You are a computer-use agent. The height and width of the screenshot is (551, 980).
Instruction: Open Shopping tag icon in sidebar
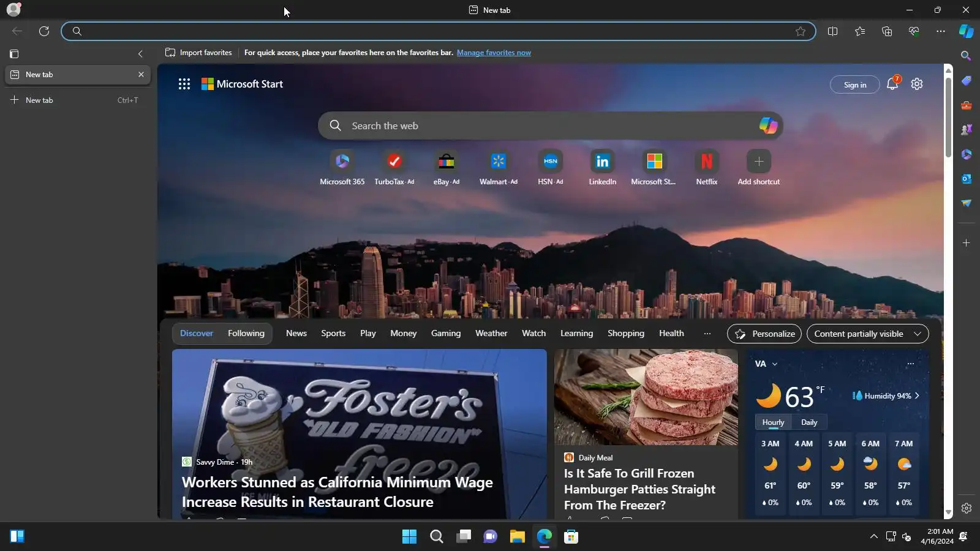967,81
